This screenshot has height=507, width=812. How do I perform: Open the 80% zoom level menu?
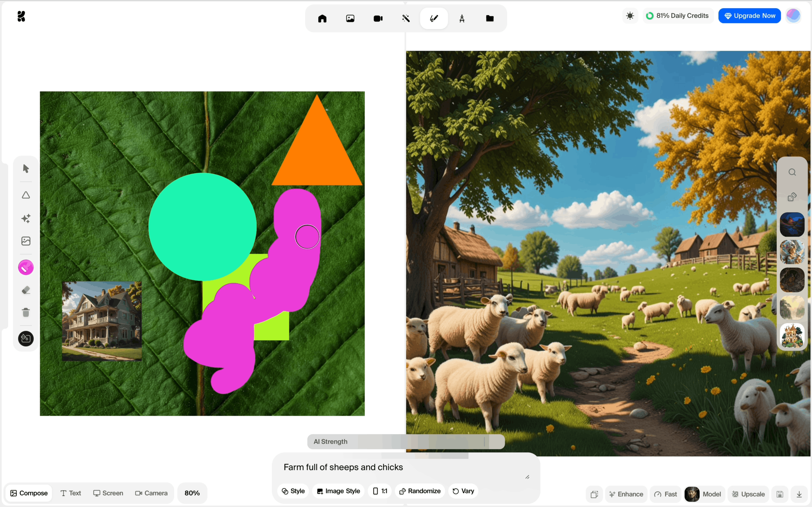tap(192, 493)
